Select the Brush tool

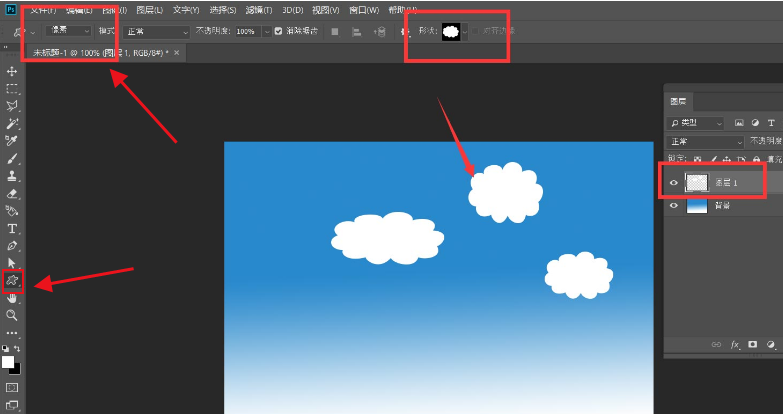click(x=12, y=158)
